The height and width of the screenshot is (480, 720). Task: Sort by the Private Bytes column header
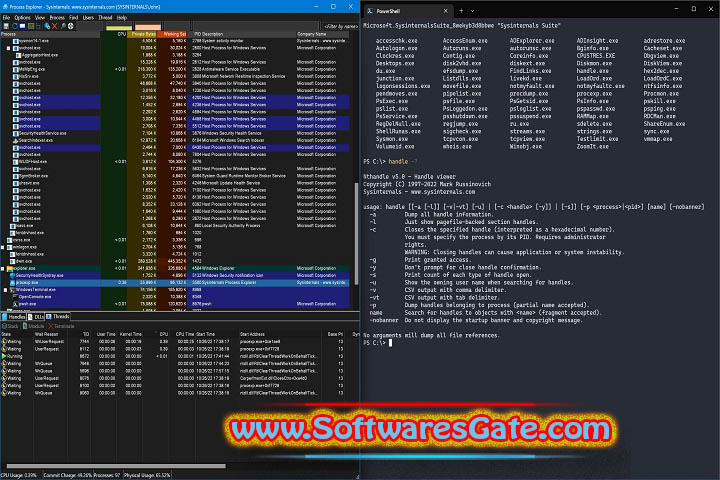pos(142,34)
